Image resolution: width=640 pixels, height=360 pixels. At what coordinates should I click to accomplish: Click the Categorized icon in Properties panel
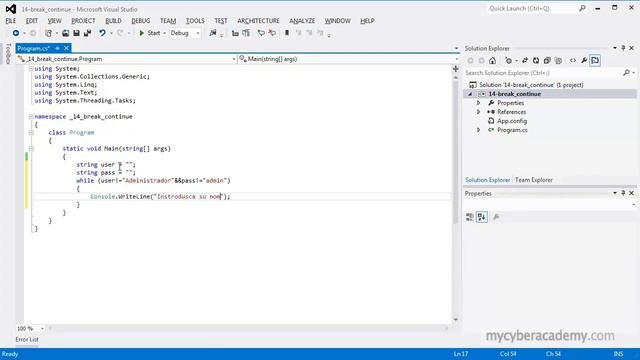tap(470, 217)
